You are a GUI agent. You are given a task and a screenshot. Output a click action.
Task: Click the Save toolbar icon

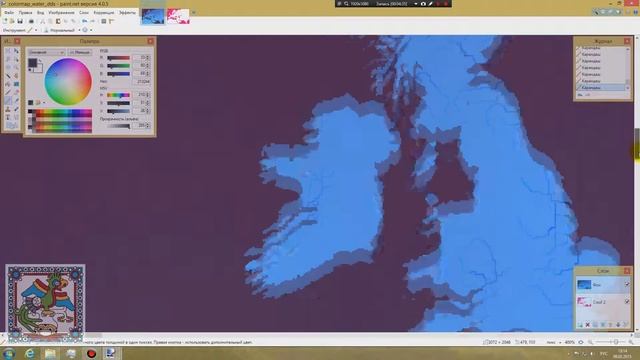[20, 21]
